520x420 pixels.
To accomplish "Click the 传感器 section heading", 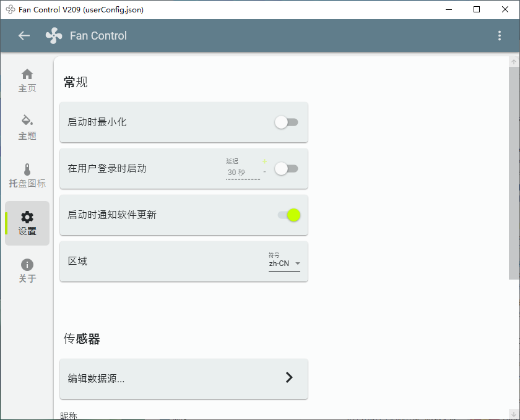I will pos(82,339).
